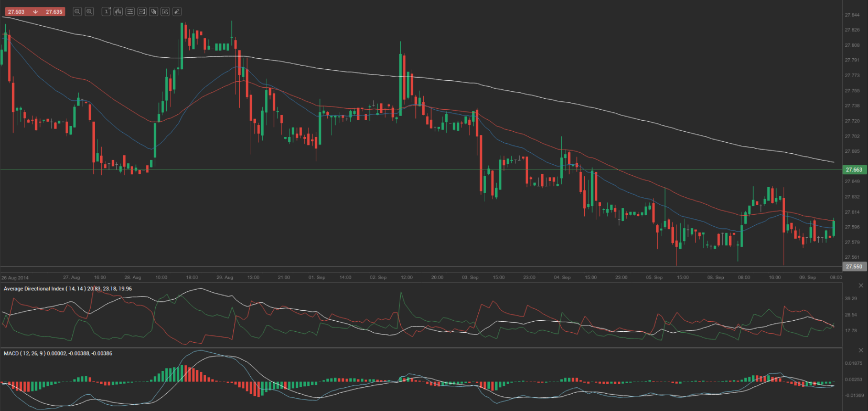Screen dimensions: 868x411
Task: Click the zoom in magnifier icon
Action: [89, 12]
